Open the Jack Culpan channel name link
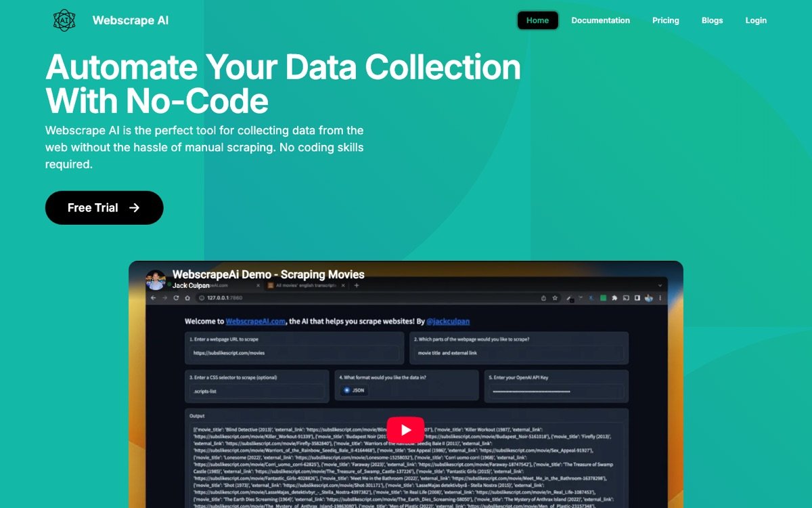 pyautogui.click(x=191, y=286)
